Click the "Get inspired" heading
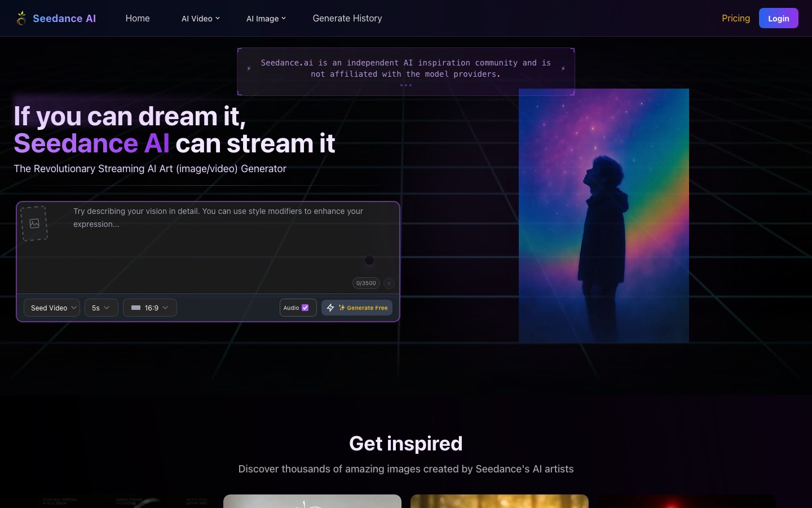812x508 pixels. pyautogui.click(x=406, y=444)
